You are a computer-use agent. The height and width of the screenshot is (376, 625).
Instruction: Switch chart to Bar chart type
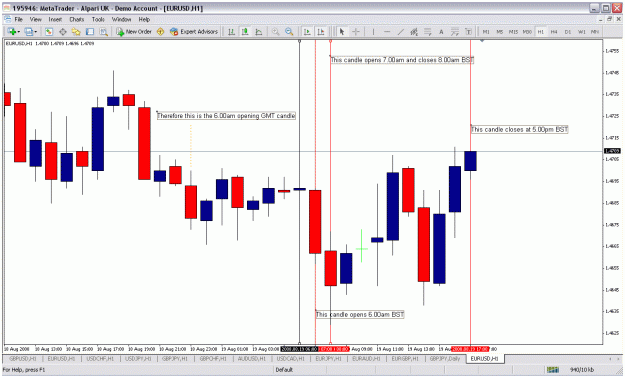231,31
